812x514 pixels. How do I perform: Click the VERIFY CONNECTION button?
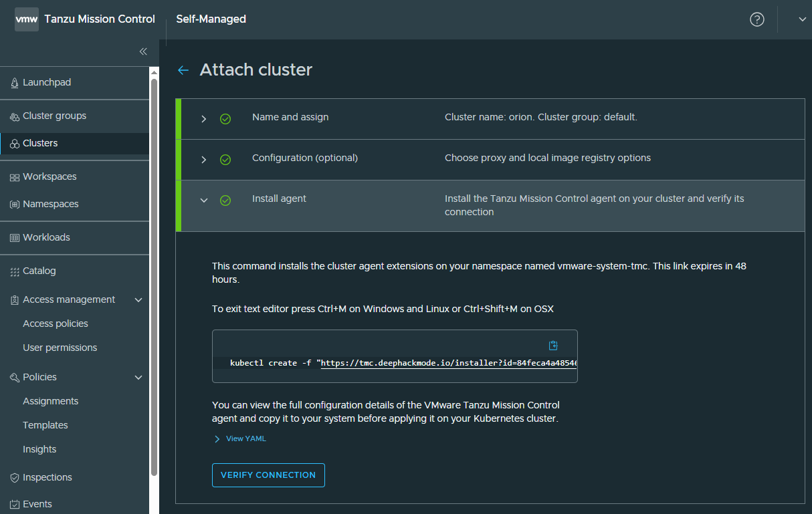[268, 475]
